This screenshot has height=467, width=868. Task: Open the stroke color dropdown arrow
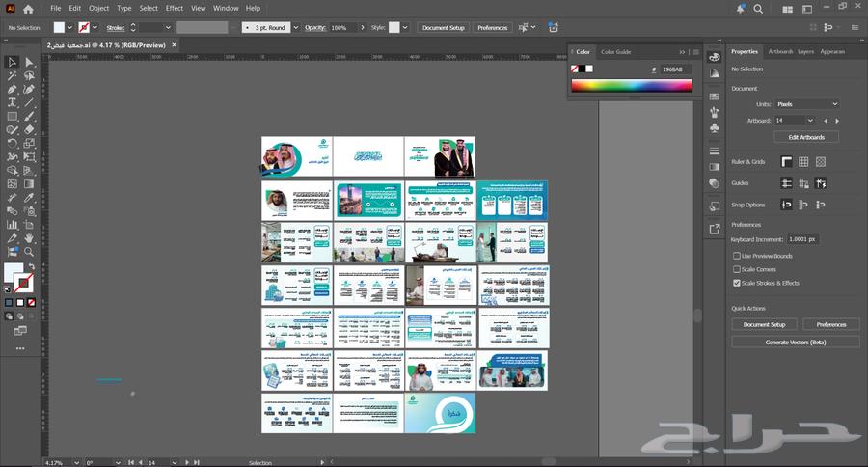point(95,28)
